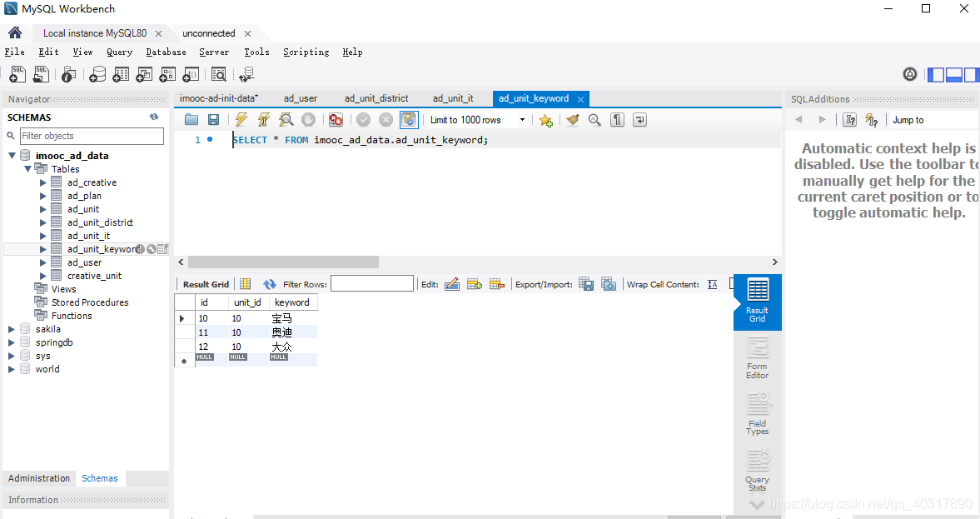This screenshot has height=519, width=980.
Task: Open the home screen icon
Action: click(x=15, y=33)
